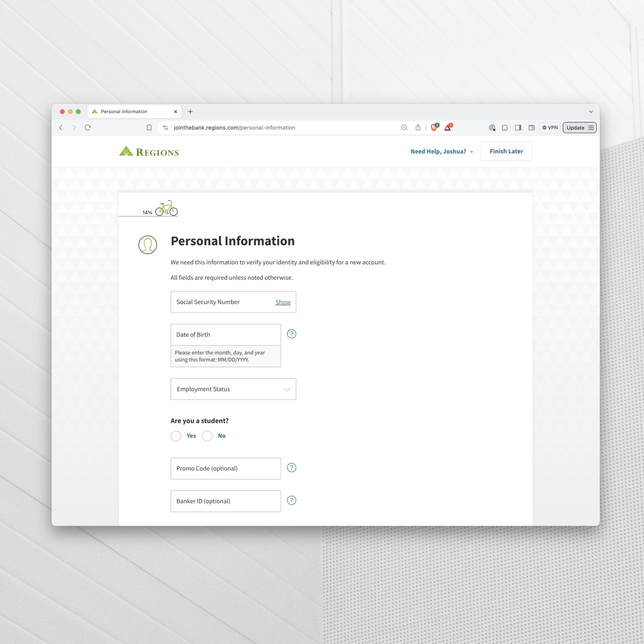Open the Brave Wallet icon
This screenshot has height=644, width=644.
[532, 127]
